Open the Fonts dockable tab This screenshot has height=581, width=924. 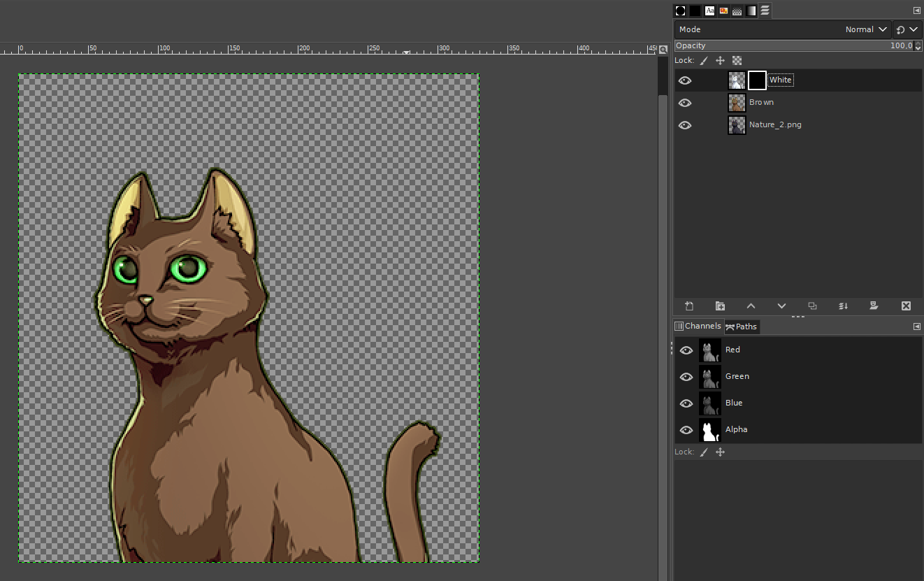pyautogui.click(x=709, y=10)
